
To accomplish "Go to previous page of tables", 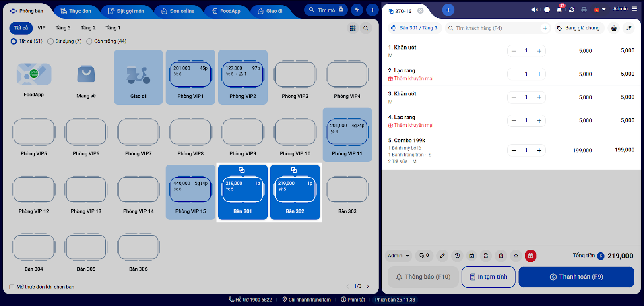I will (x=348, y=287).
